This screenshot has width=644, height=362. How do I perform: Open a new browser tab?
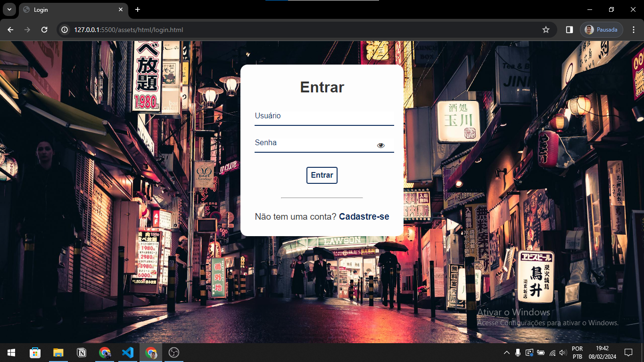138,9
